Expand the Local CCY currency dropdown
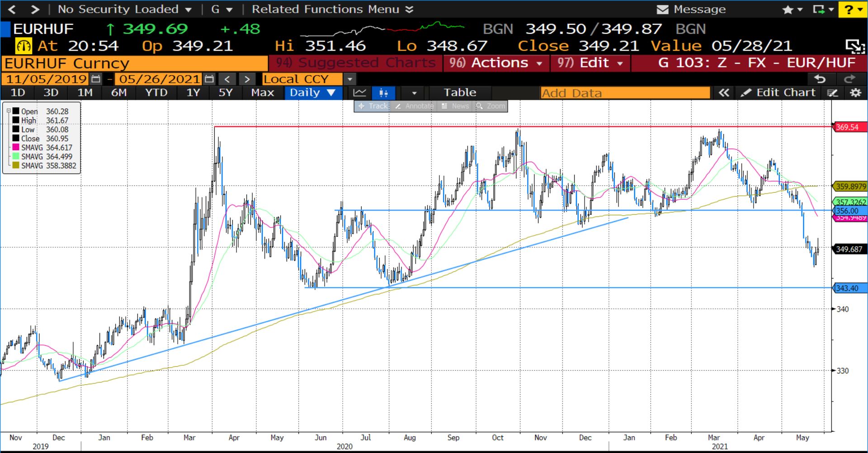The height and width of the screenshot is (453, 868). (349, 79)
